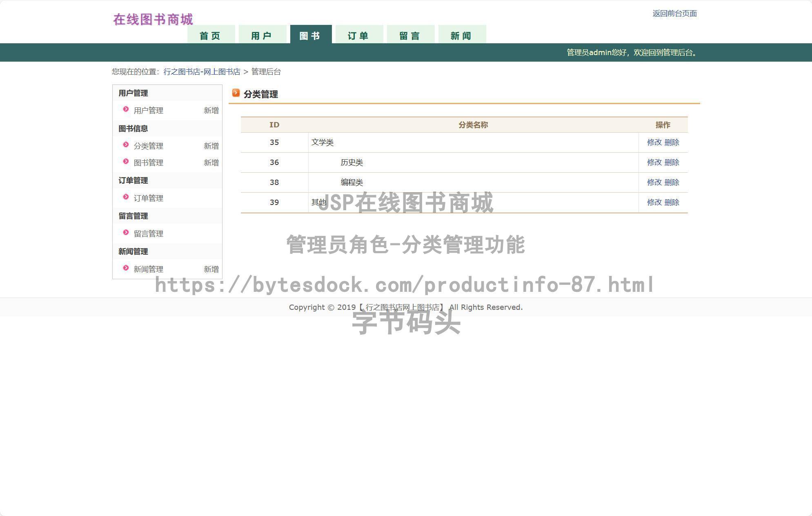Click the 文学类 category name cell
This screenshot has height=516, width=812.
click(473, 142)
